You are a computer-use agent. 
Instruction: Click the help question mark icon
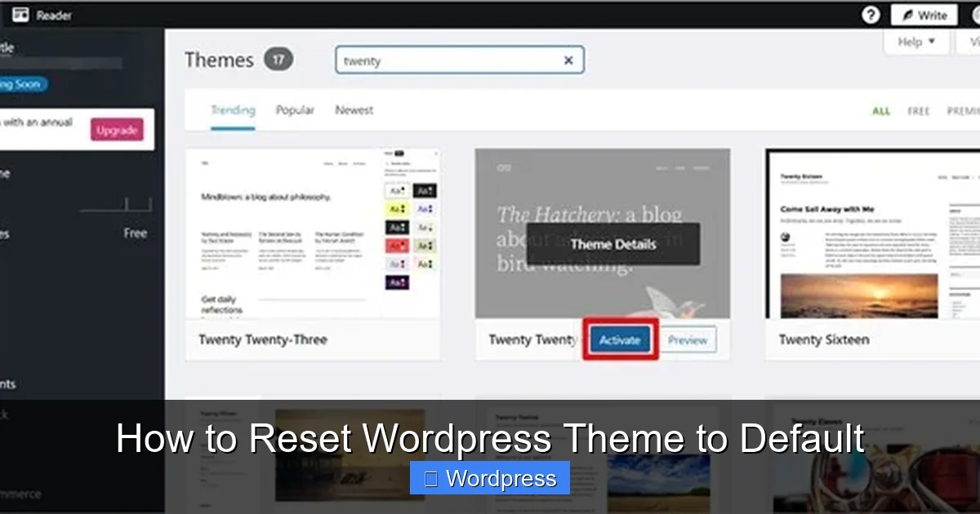(x=871, y=15)
